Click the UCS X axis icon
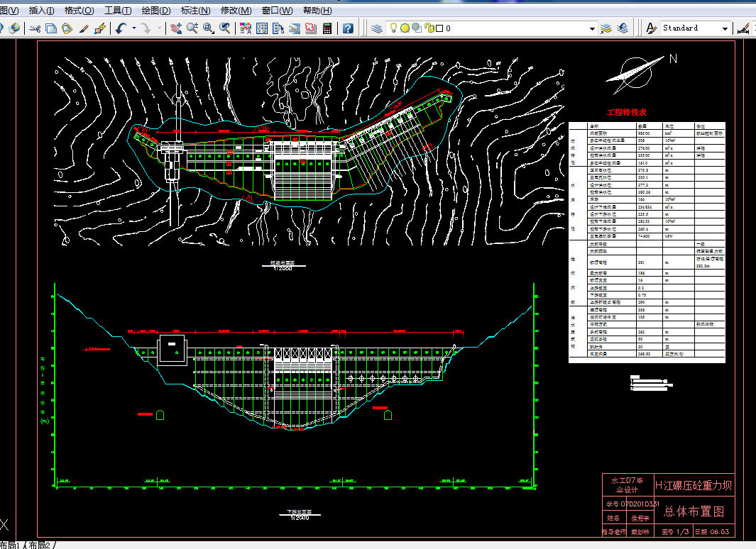 4,525
